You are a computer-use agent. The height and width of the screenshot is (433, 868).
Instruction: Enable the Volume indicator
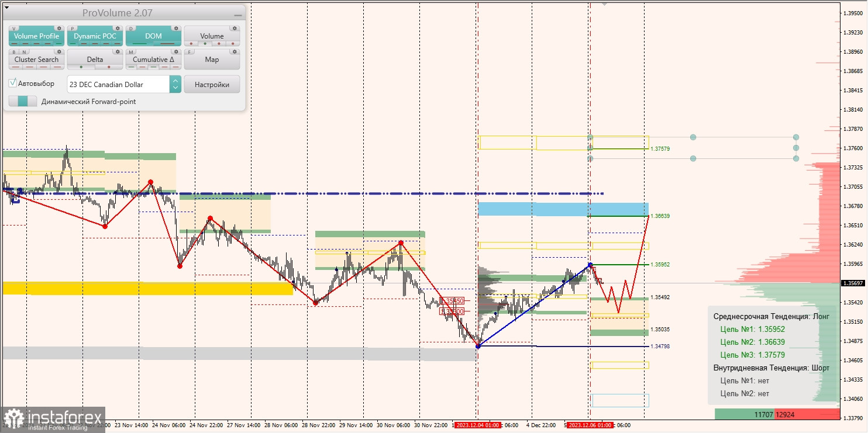click(212, 36)
